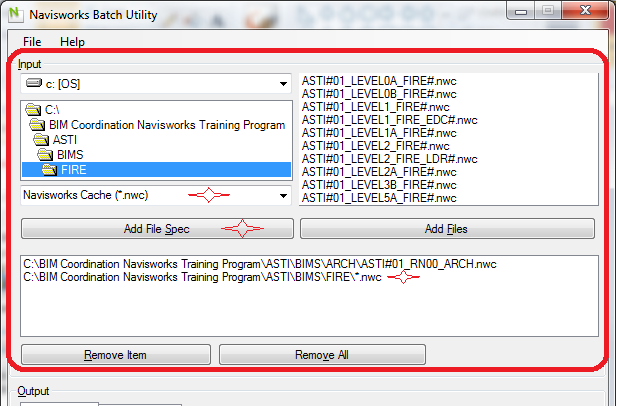Select the ASTI folder

65,140
